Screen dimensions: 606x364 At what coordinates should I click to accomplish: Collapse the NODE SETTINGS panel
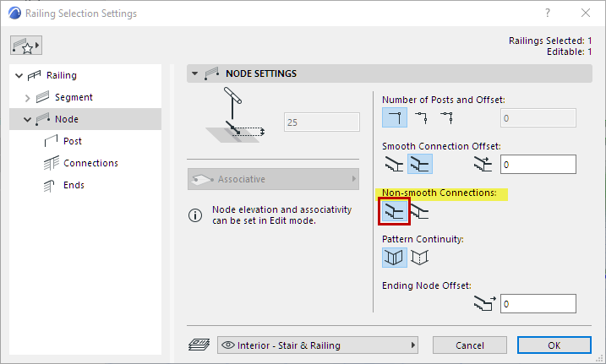point(195,73)
